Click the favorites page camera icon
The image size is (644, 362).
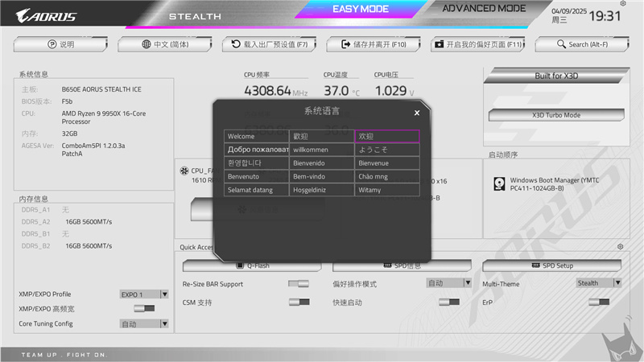coord(439,44)
